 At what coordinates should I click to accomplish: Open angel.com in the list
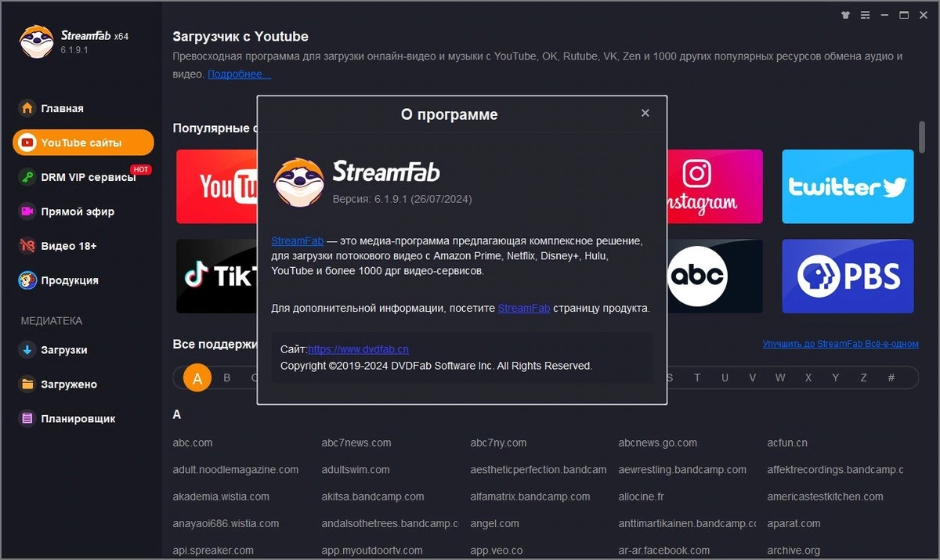(494, 523)
